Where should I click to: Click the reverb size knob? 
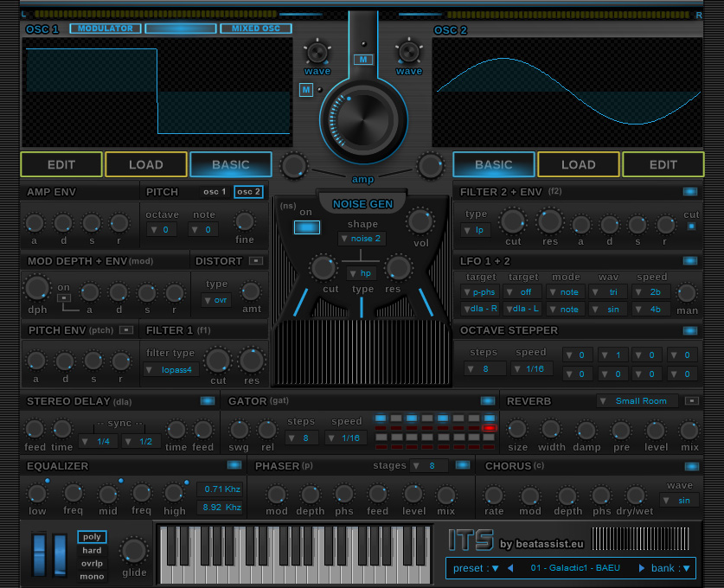point(517,429)
